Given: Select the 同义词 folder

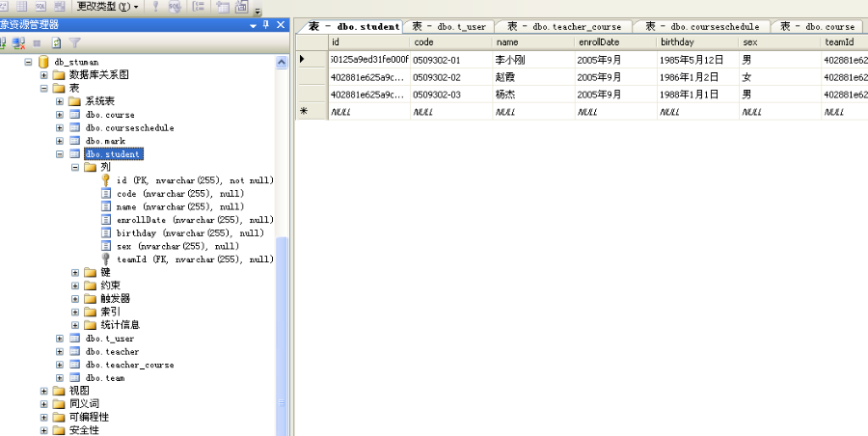Looking at the screenshot, I should pos(84,404).
